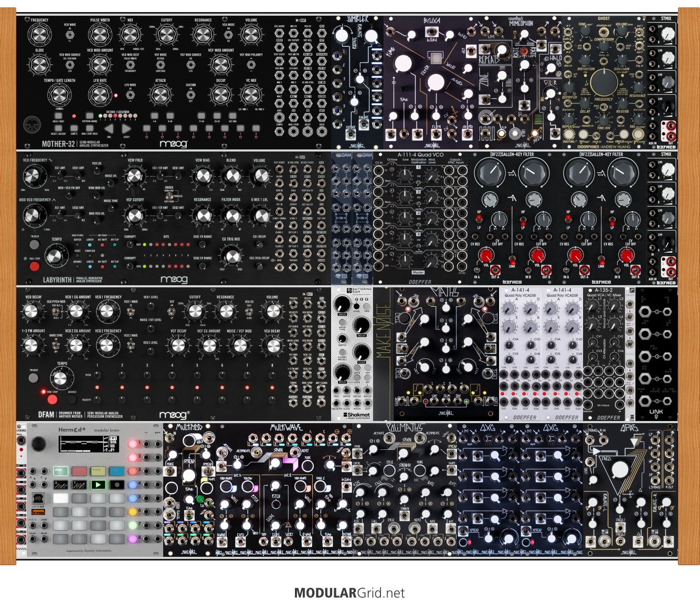Viewport: 700px width, 604px height.
Task: Click the Labyrinth VCF CUTOFF knob
Action: pos(135,215)
